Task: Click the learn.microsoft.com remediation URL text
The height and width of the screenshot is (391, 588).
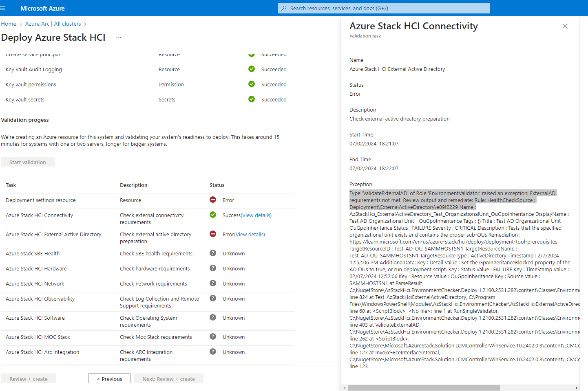Action: (x=453, y=242)
